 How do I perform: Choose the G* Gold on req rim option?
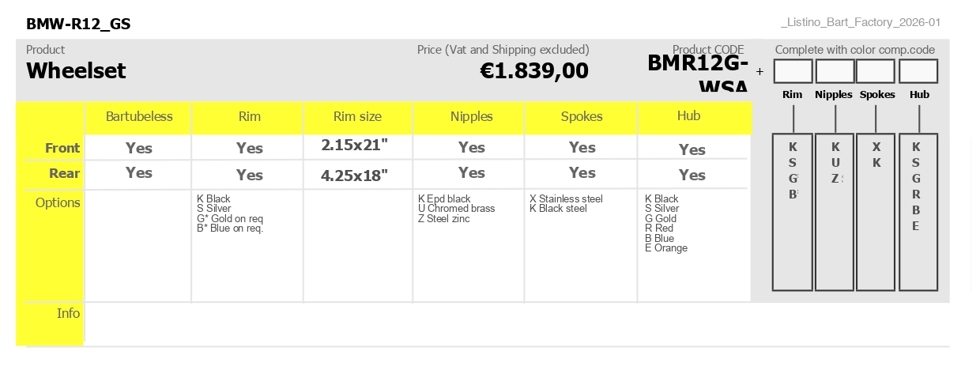[x=230, y=219]
